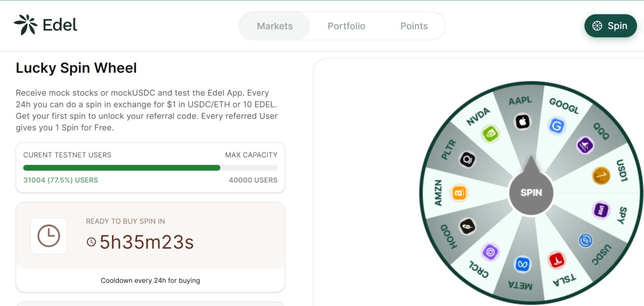Viewport: 644px width, 306px height.
Task: Select the QQQ icon on wheel
Action: [585, 145]
